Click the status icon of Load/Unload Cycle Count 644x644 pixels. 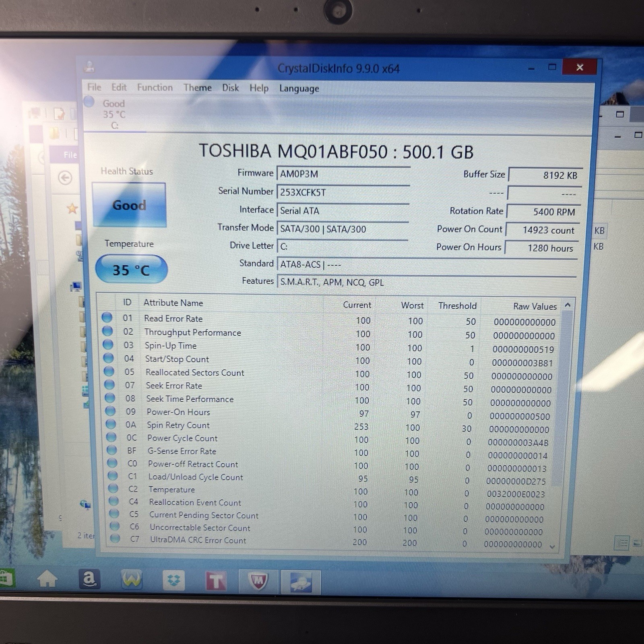(113, 476)
